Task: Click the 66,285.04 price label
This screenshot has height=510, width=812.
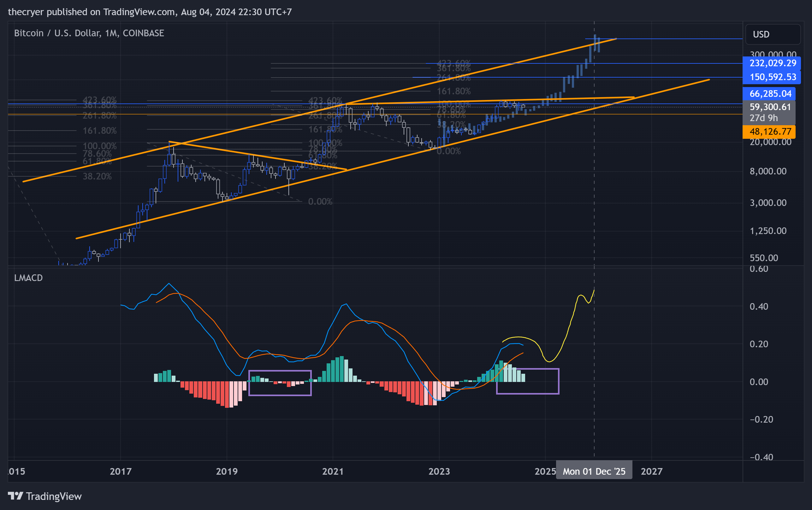Action: click(x=769, y=94)
